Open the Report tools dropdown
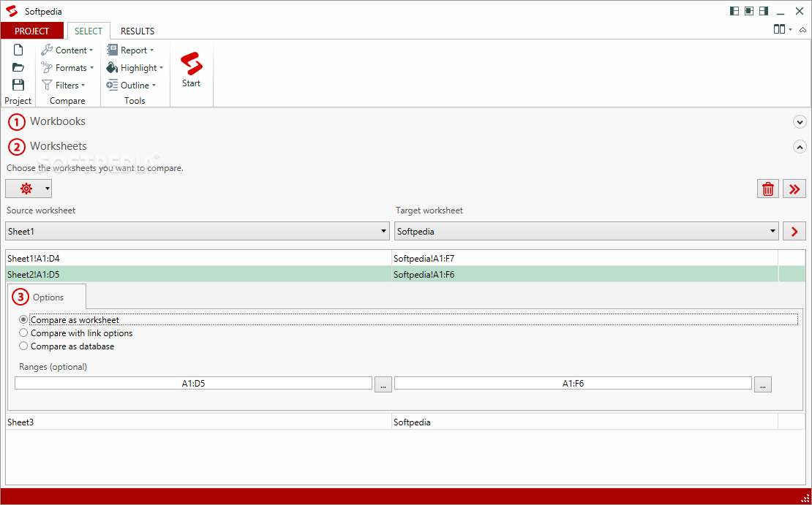The width and height of the screenshot is (812, 505). pos(130,50)
